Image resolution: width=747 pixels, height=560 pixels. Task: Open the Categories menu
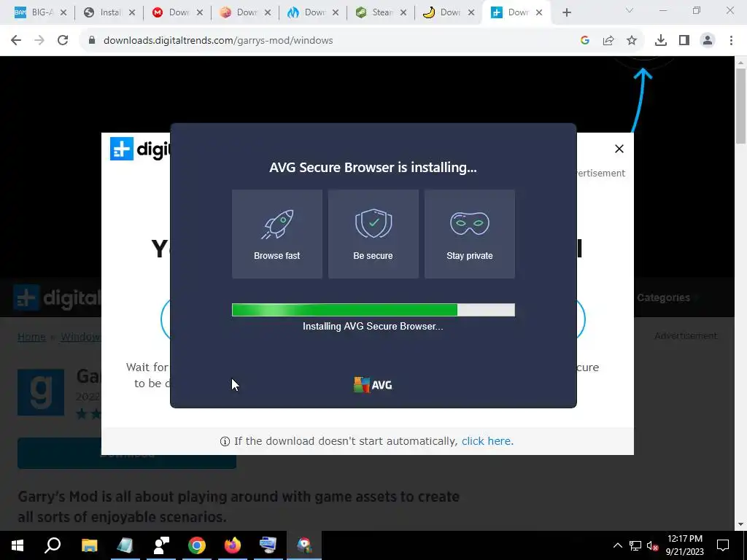664,297
